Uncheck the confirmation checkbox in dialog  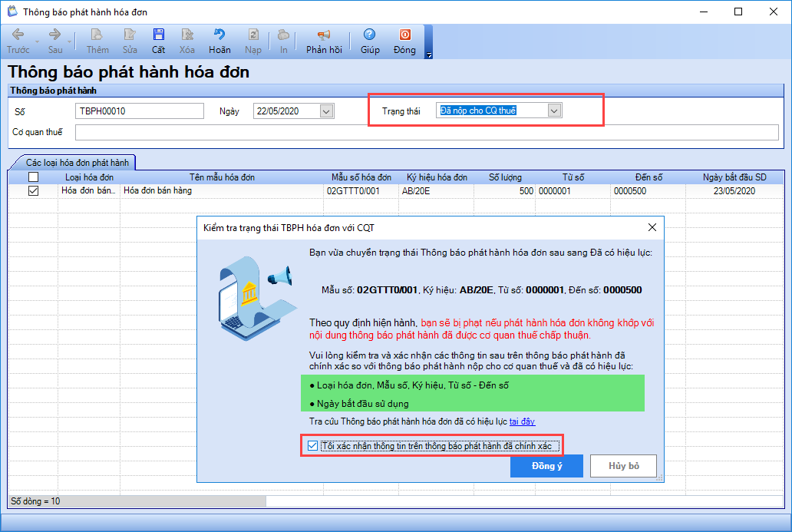point(312,445)
